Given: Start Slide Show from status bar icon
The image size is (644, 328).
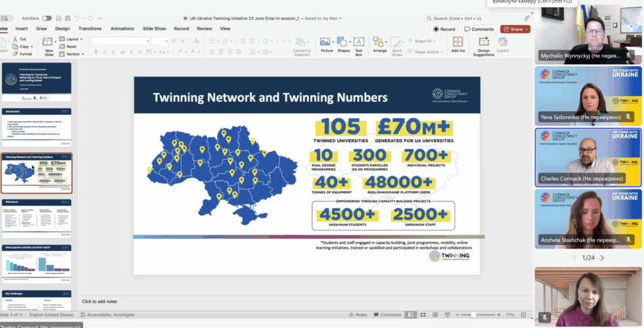Looking at the screenshot, I should 447,315.
